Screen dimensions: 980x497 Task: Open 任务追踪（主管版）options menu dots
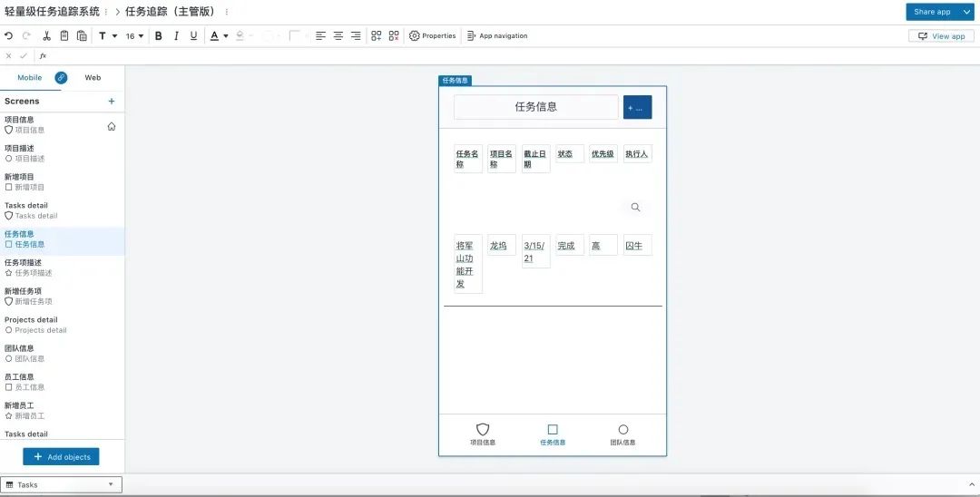point(226,12)
